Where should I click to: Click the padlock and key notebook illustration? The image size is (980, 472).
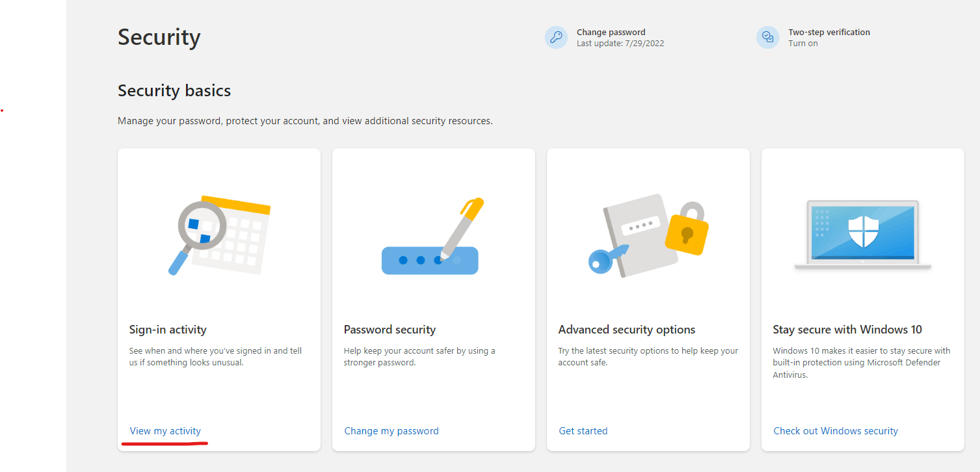pyautogui.click(x=648, y=236)
